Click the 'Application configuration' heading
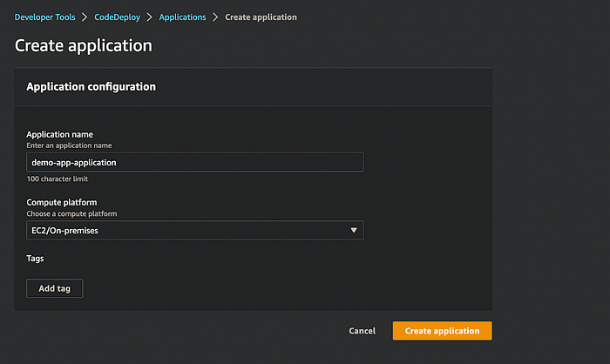The width and height of the screenshot is (610, 364). click(91, 86)
